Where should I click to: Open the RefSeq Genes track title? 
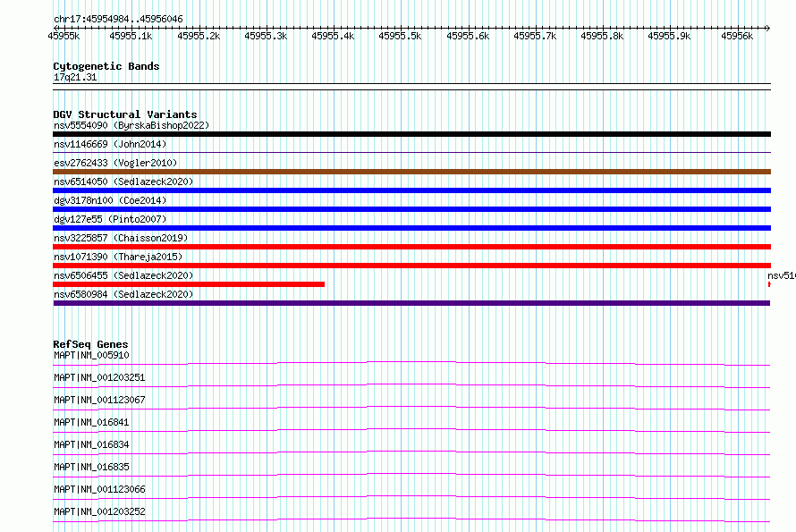pyautogui.click(x=90, y=345)
